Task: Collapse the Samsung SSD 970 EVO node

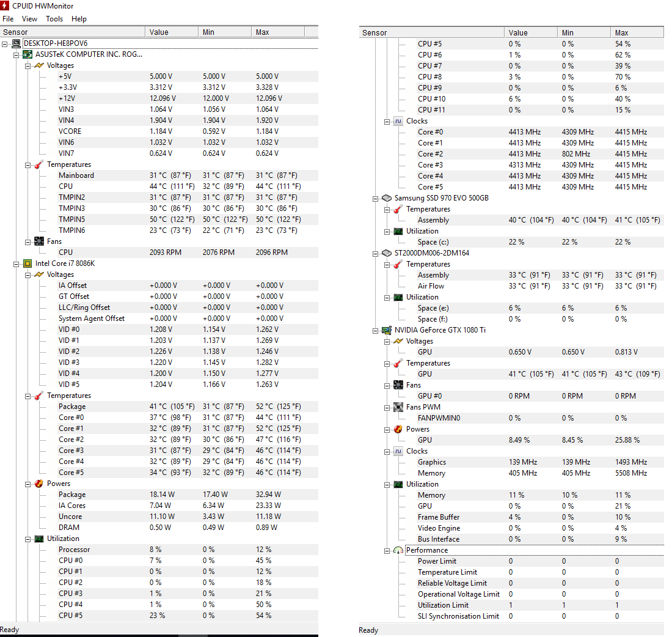Action: pyautogui.click(x=376, y=199)
